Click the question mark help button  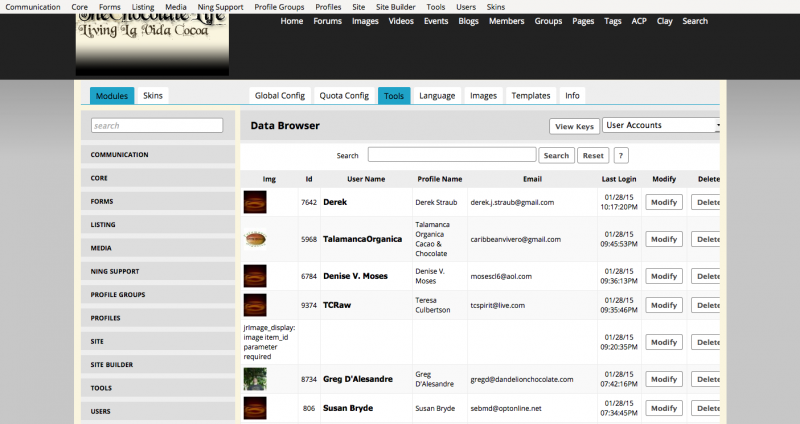[621, 155]
